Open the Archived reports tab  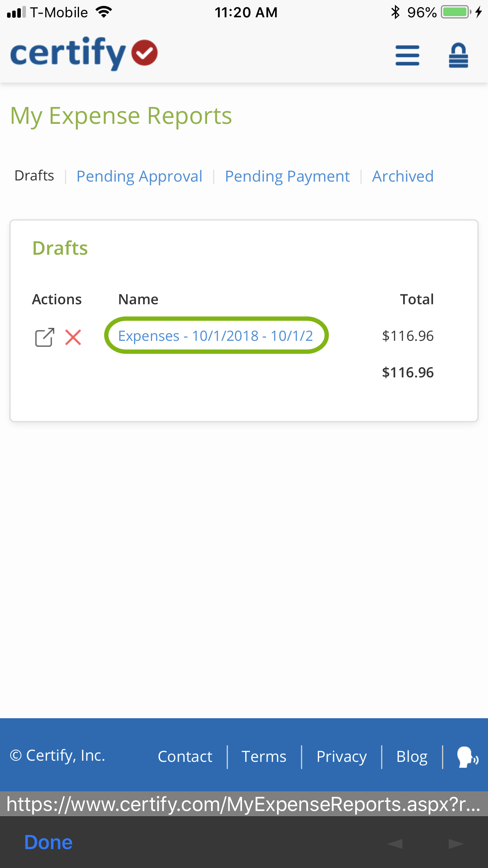(x=403, y=176)
